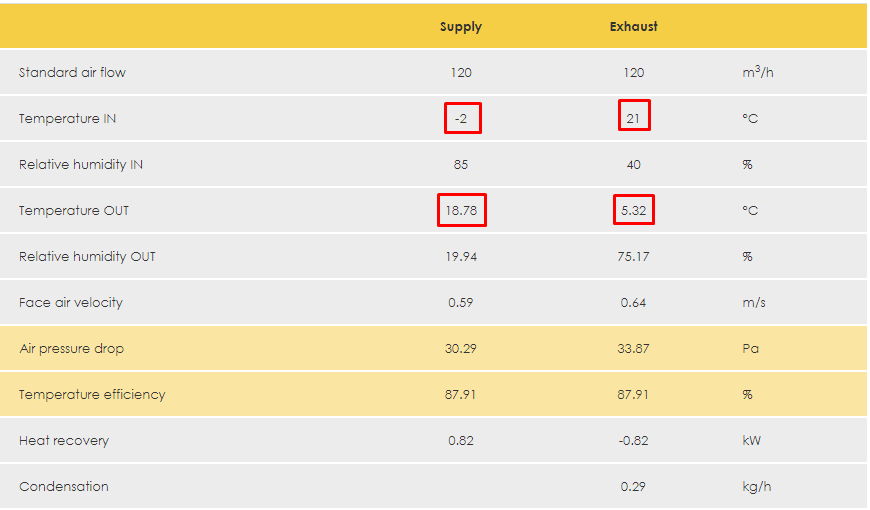Click the Face air velocity label

pos(71,303)
